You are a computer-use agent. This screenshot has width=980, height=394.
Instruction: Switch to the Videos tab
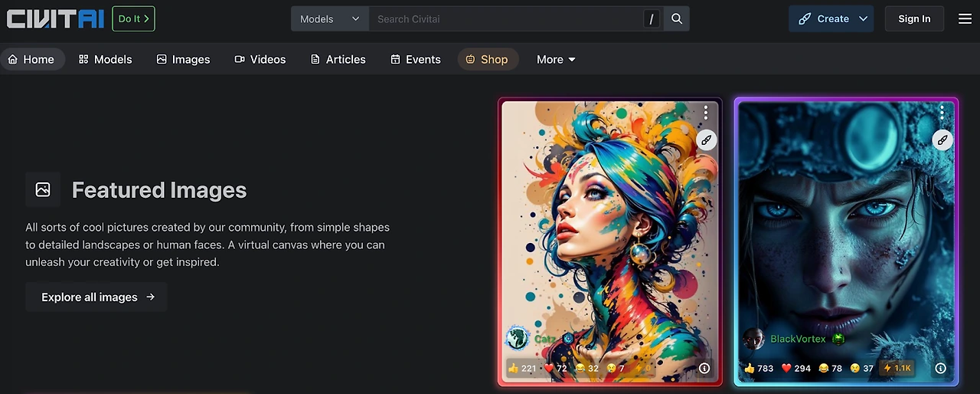click(x=260, y=59)
